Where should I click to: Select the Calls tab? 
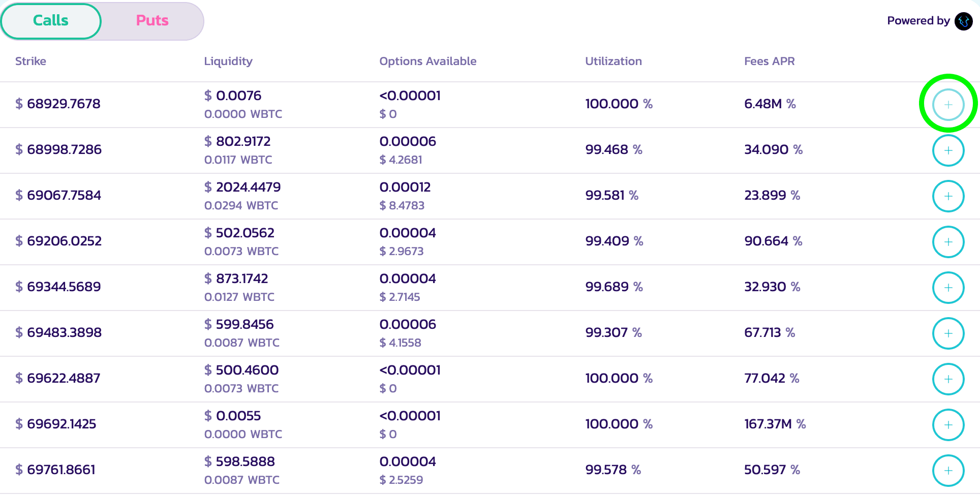(x=51, y=21)
